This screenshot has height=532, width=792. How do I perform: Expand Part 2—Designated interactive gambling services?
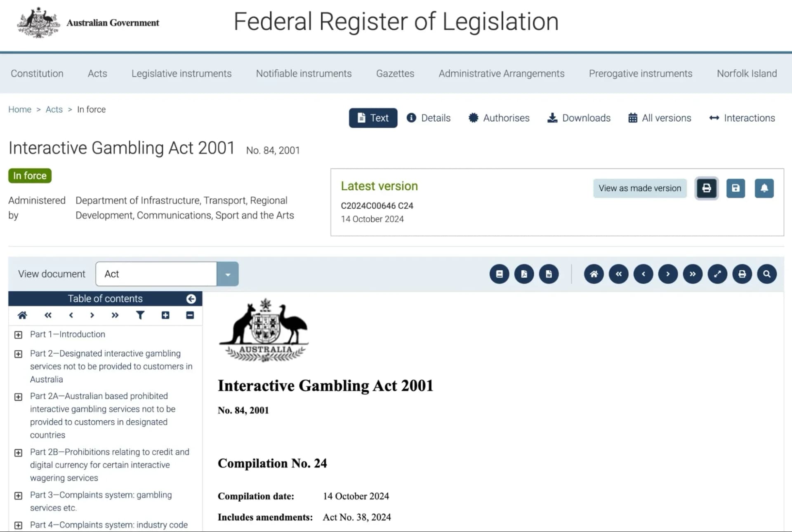coord(18,354)
